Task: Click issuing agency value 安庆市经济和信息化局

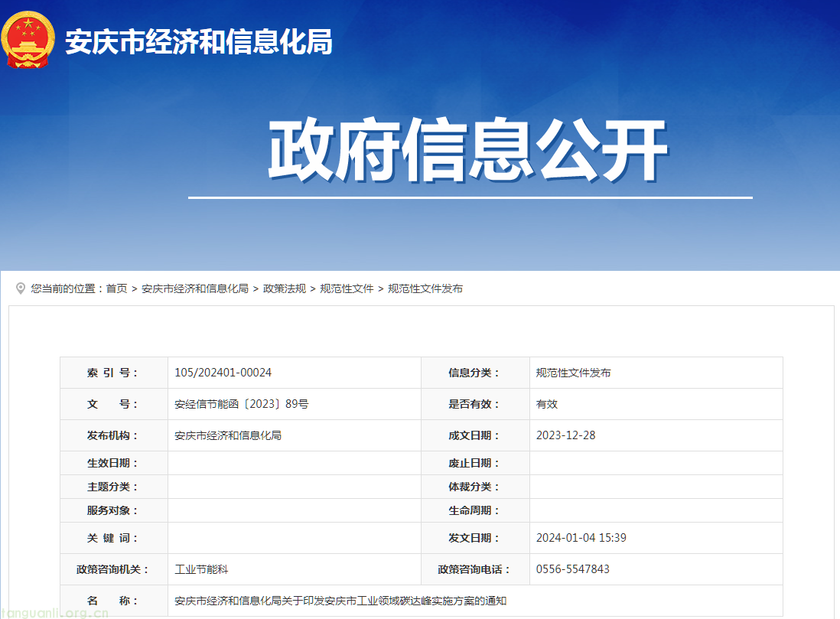Action: [228, 435]
